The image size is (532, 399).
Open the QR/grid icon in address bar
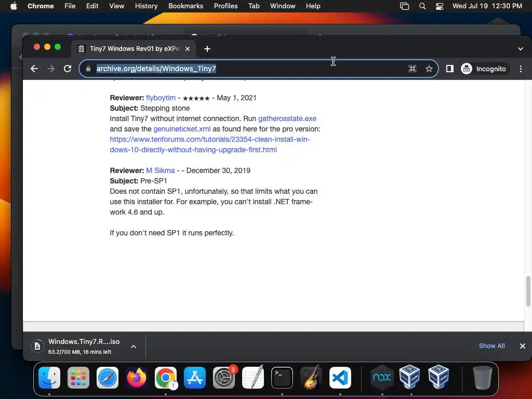tap(413, 69)
